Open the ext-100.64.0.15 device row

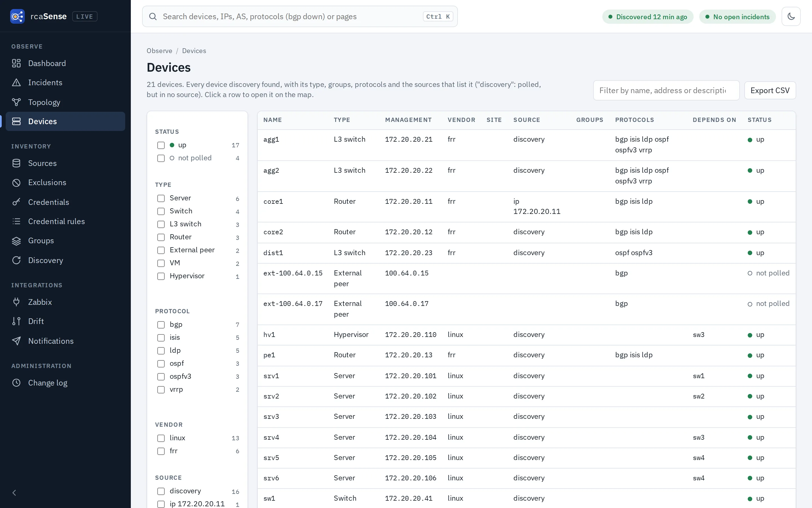[x=526, y=279]
